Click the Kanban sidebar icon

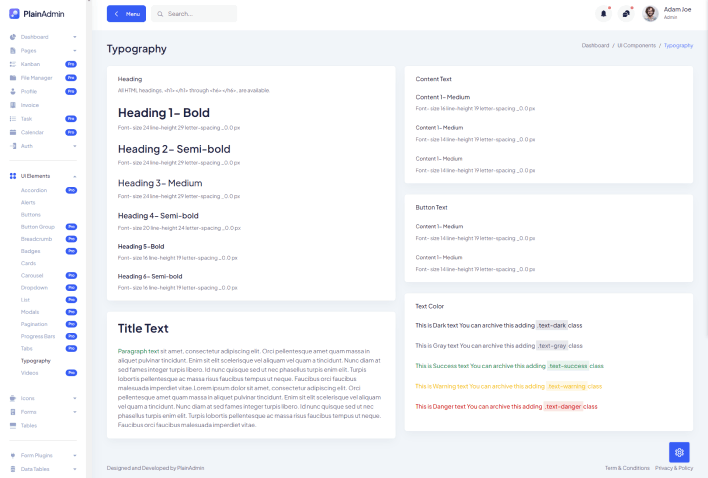pyautogui.click(x=13, y=63)
